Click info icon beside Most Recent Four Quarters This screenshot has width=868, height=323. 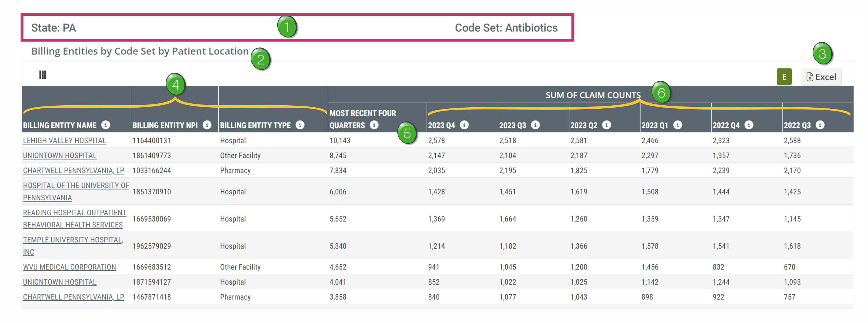[x=374, y=125]
